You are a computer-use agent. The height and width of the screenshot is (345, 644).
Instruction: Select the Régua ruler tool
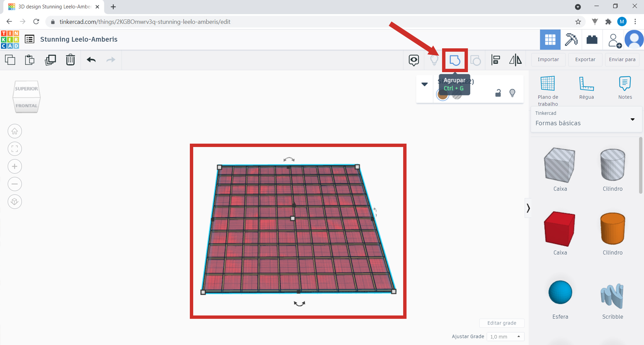(x=586, y=88)
